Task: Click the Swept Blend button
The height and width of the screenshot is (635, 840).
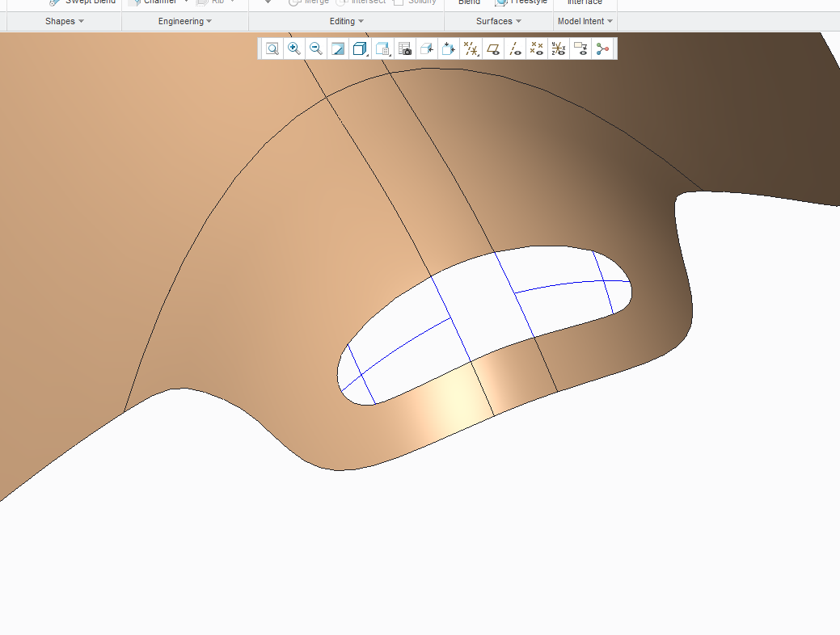Action: coord(82,2)
